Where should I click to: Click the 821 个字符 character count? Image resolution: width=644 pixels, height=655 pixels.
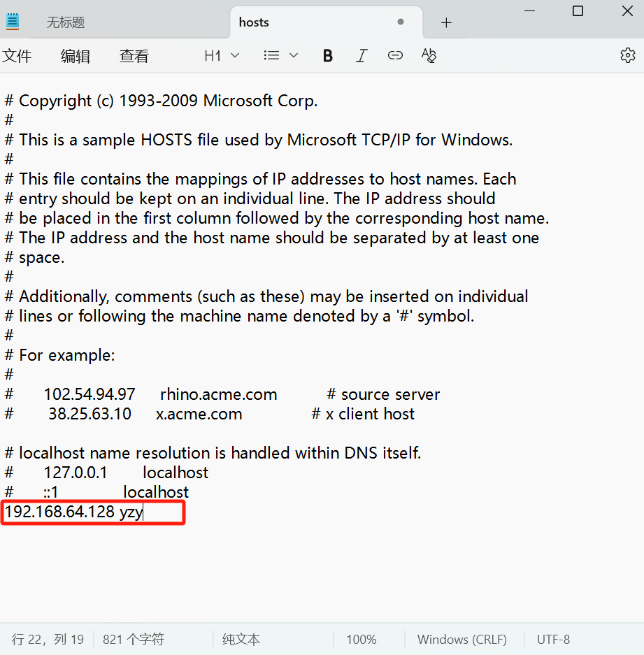[x=134, y=639]
